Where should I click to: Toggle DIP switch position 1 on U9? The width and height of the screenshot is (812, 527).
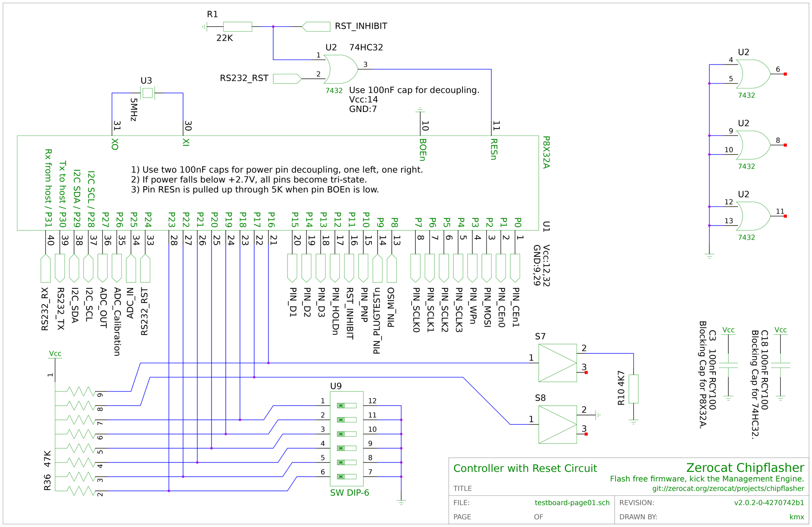347,405
